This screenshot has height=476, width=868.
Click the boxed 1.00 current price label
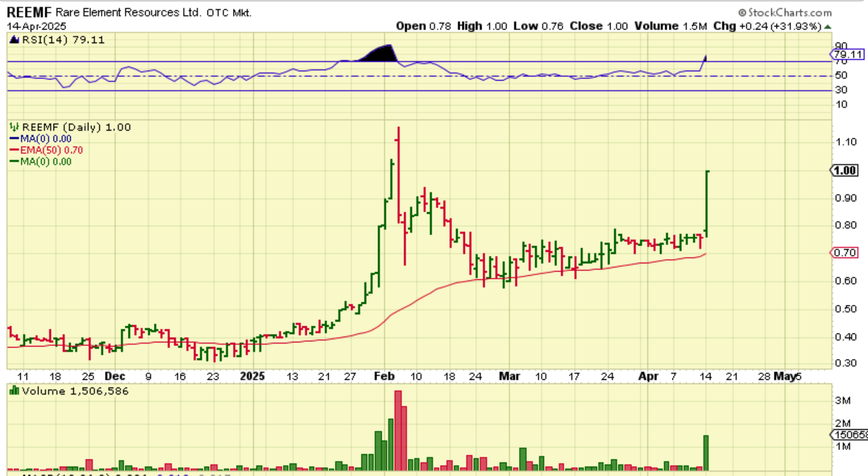tap(845, 171)
